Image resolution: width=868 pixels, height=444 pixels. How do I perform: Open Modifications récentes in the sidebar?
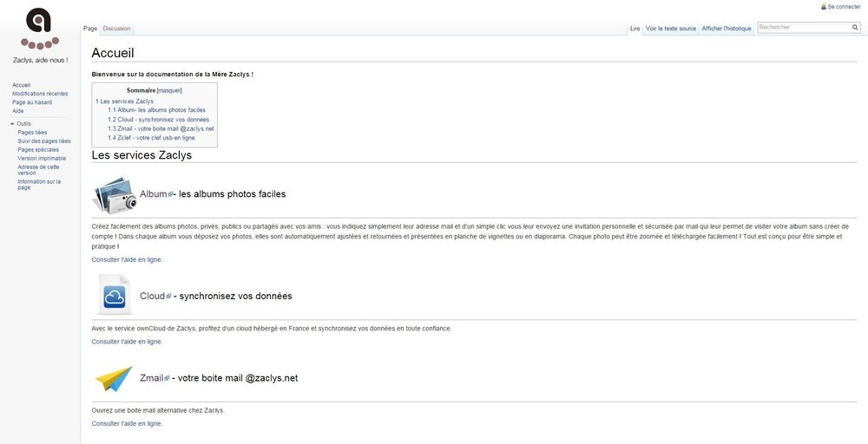coord(40,94)
